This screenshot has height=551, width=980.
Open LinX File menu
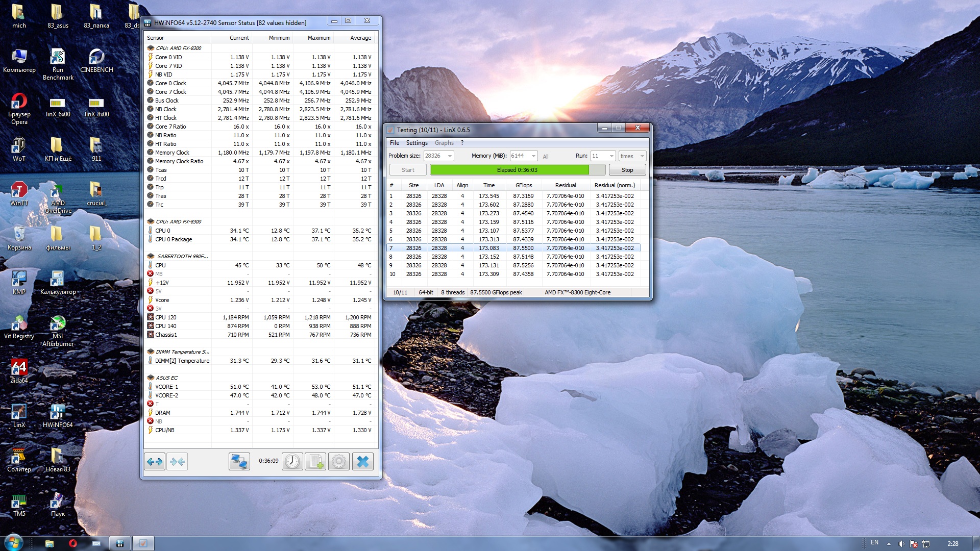[x=395, y=143]
